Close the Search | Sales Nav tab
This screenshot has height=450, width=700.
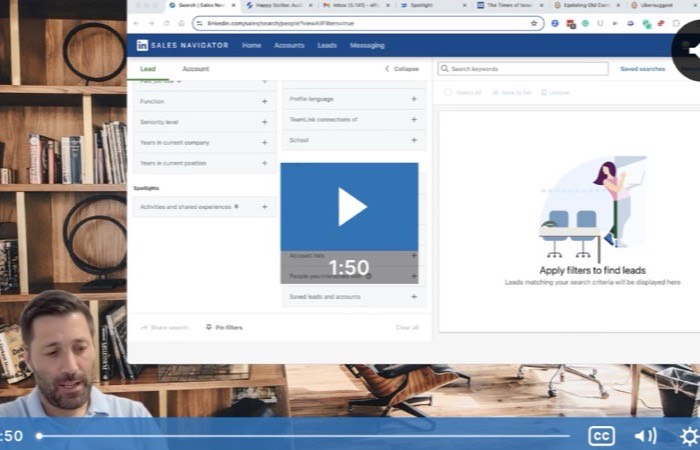point(233,5)
